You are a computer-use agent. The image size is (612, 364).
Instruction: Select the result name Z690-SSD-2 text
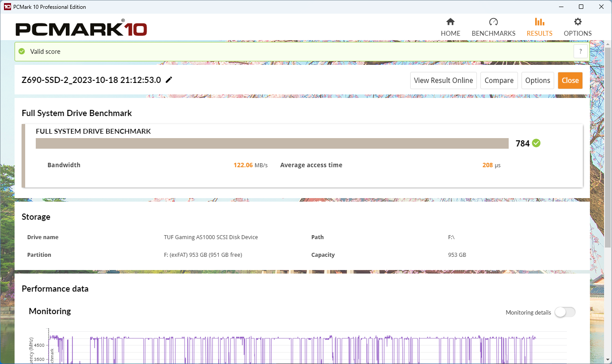91,80
